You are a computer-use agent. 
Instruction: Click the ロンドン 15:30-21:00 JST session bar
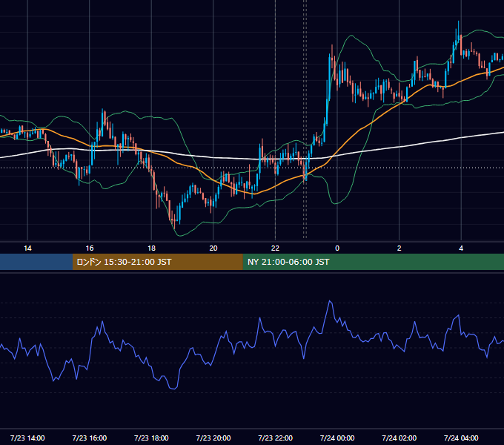[x=157, y=262]
